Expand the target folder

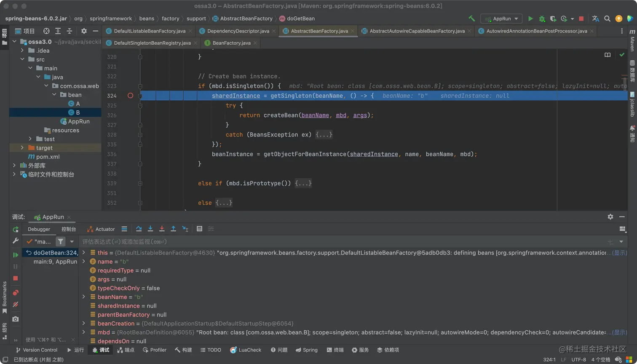tap(22, 148)
